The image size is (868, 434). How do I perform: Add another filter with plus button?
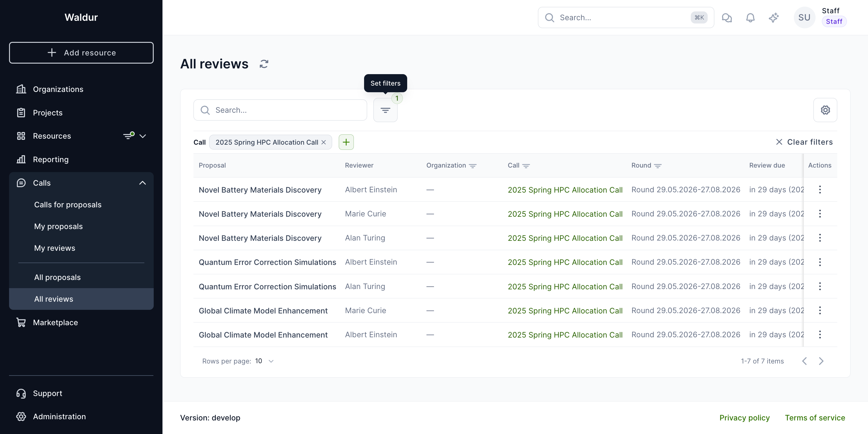[346, 142]
